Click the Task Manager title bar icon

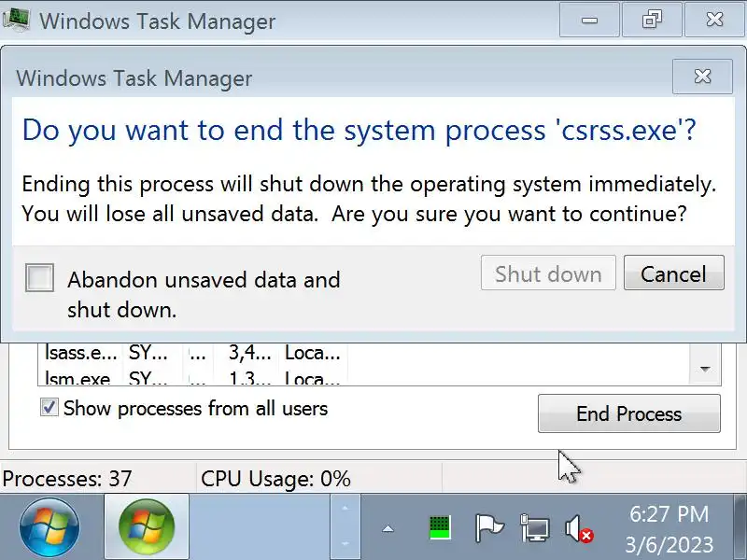coord(17,20)
